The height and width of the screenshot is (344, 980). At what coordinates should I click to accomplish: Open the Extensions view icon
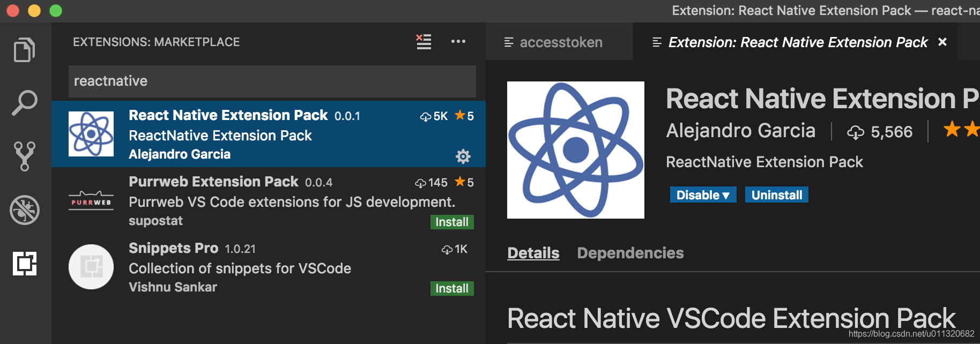point(25,264)
